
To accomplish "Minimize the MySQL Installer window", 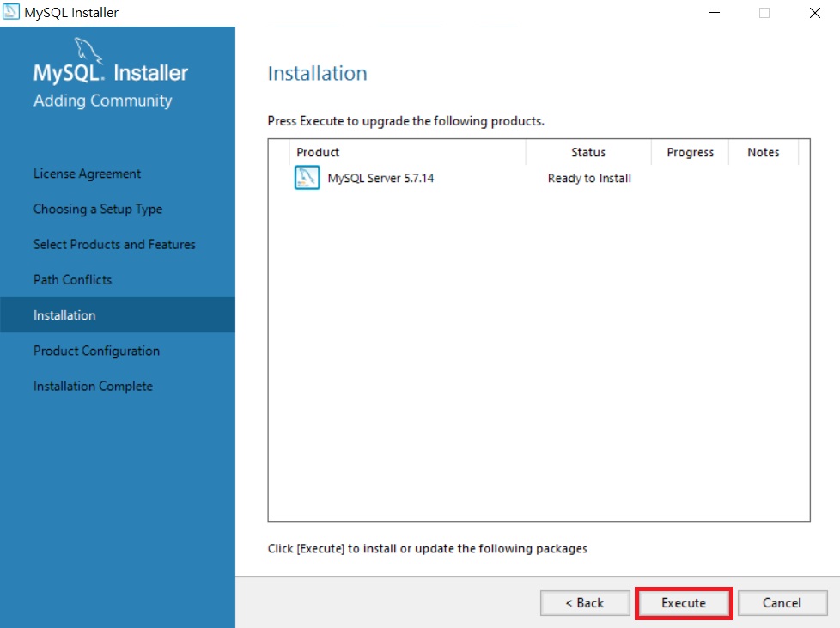I will tap(715, 12).
